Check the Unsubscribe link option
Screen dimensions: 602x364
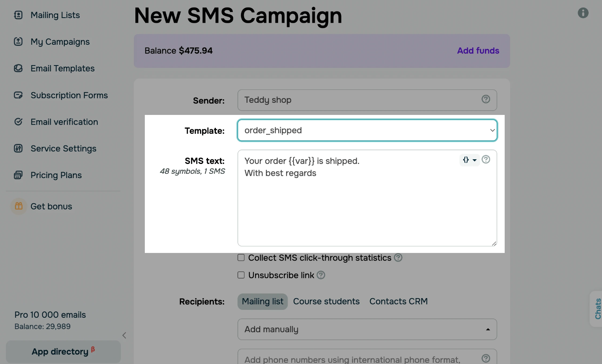tap(241, 275)
